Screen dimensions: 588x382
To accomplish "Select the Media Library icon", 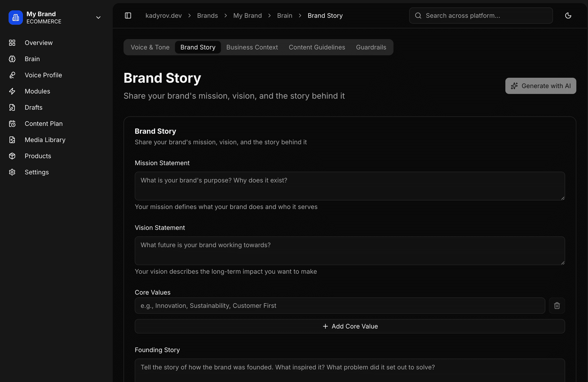I will point(12,140).
